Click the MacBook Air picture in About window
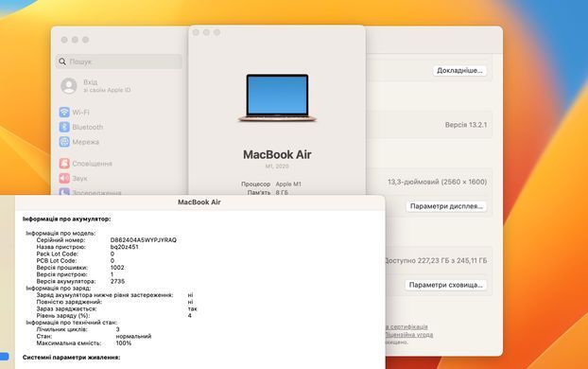The width and height of the screenshot is (588, 369). point(277,98)
